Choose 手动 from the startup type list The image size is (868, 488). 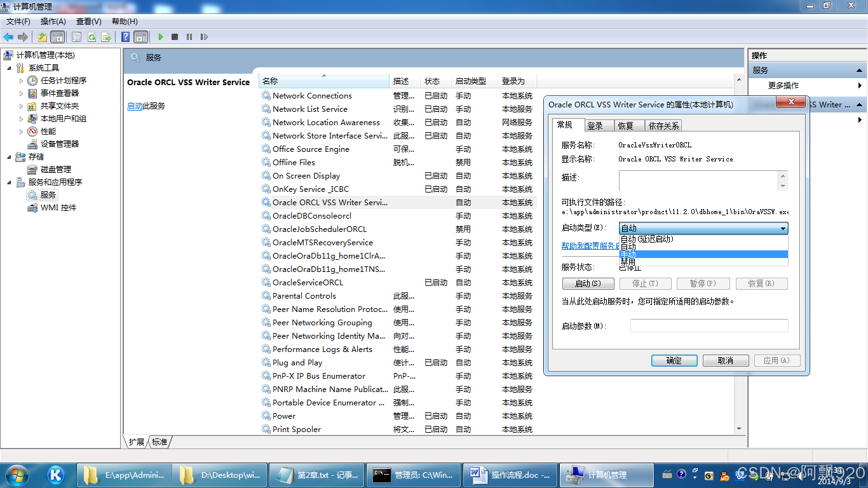[703, 254]
